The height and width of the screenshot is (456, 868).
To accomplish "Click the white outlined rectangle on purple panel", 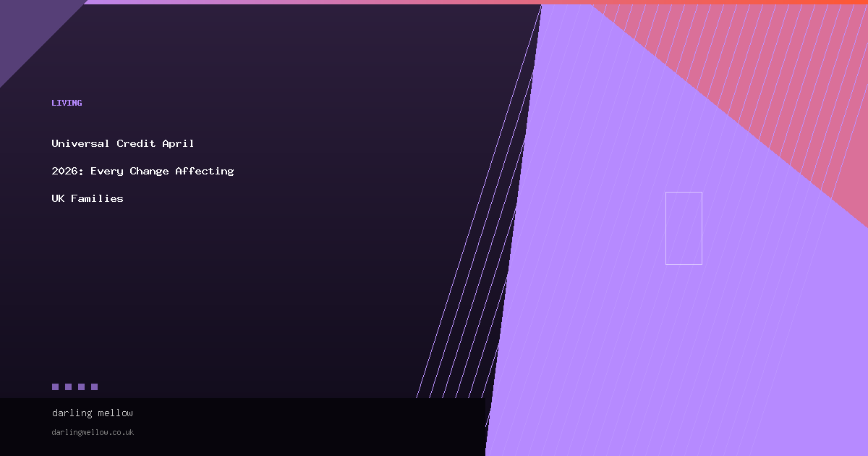I will point(684,228).
